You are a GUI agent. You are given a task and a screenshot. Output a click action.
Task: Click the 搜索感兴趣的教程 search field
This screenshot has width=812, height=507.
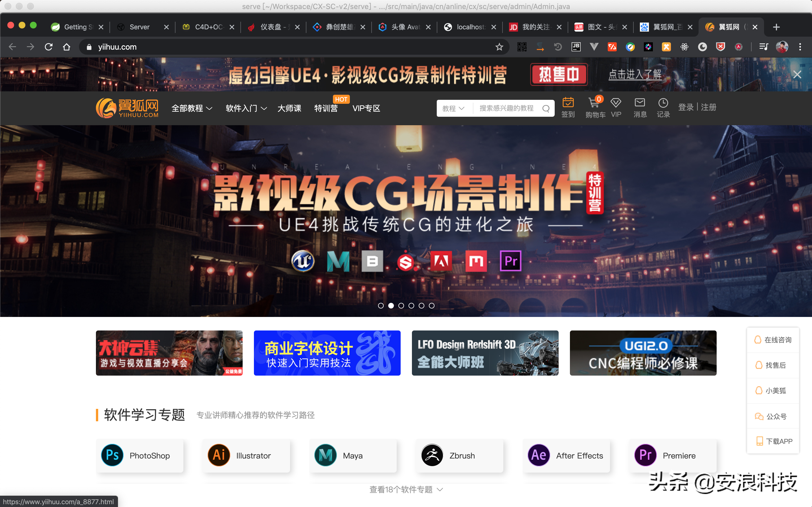coord(506,108)
